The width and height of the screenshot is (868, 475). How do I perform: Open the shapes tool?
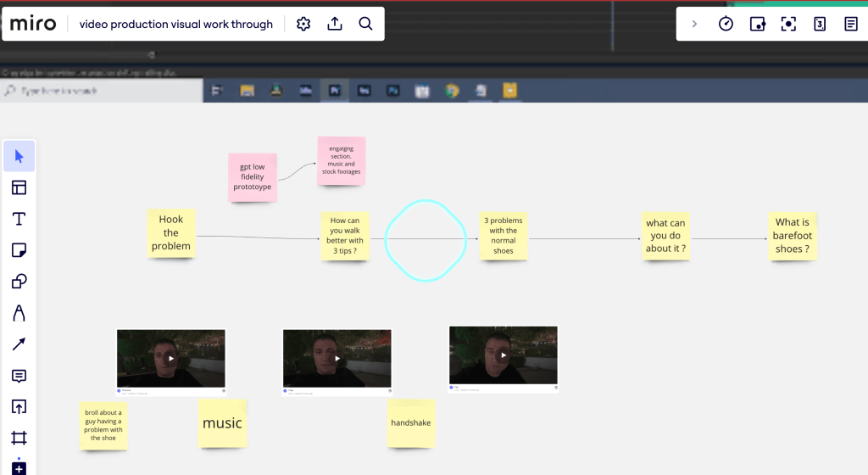tap(19, 282)
